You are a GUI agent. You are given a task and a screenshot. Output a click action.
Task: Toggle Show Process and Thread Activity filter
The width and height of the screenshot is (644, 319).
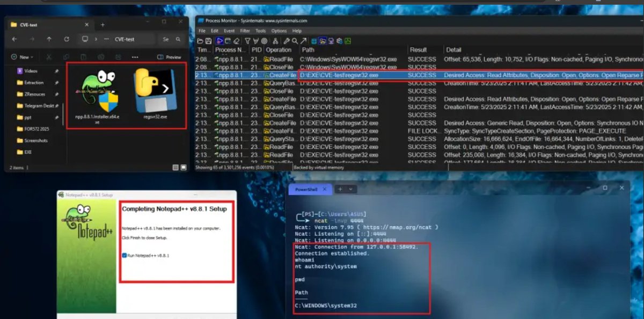[340, 41]
